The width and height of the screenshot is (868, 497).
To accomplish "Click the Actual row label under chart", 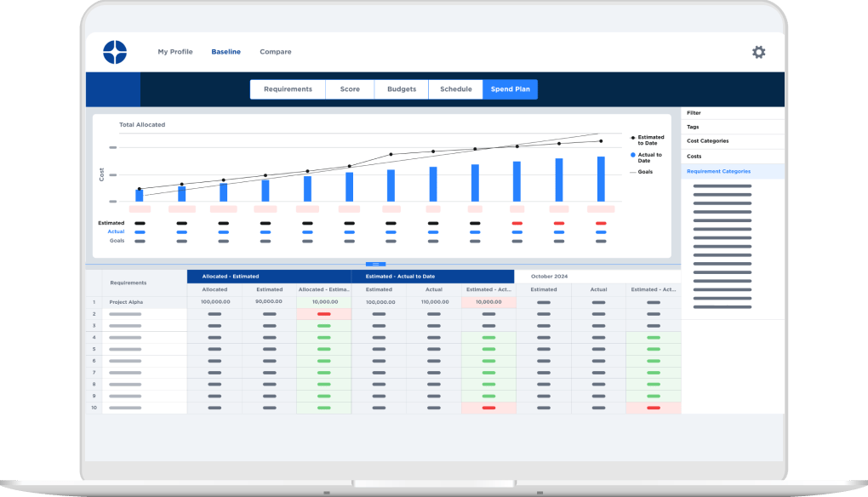I will tap(116, 231).
